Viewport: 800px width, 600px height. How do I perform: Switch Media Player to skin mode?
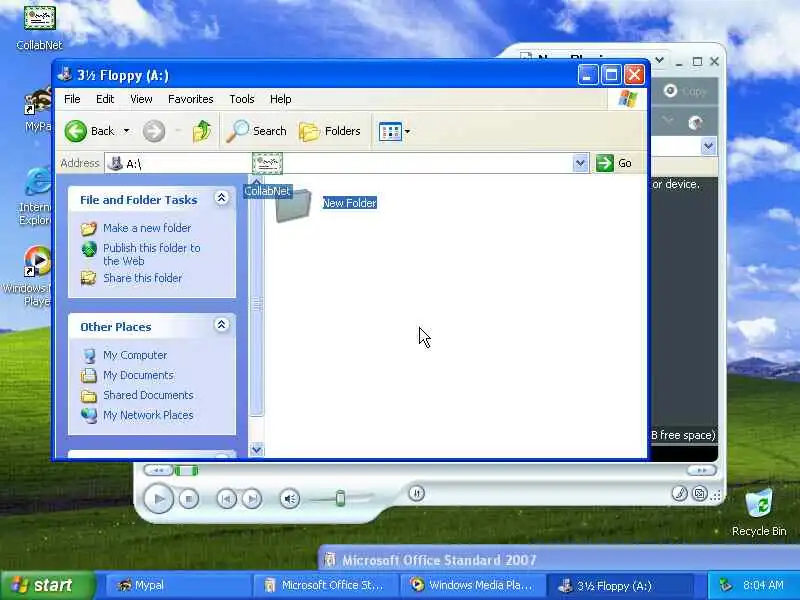(699, 493)
